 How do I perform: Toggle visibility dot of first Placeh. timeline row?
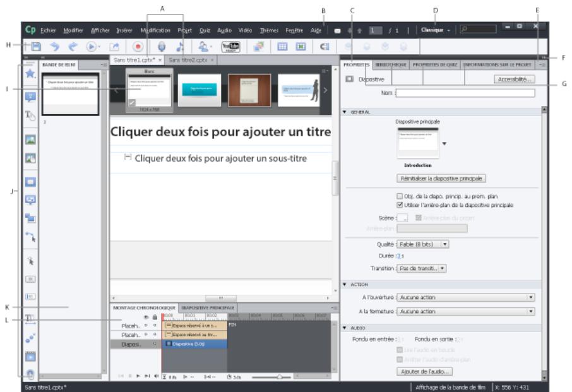click(x=146, y=325)
